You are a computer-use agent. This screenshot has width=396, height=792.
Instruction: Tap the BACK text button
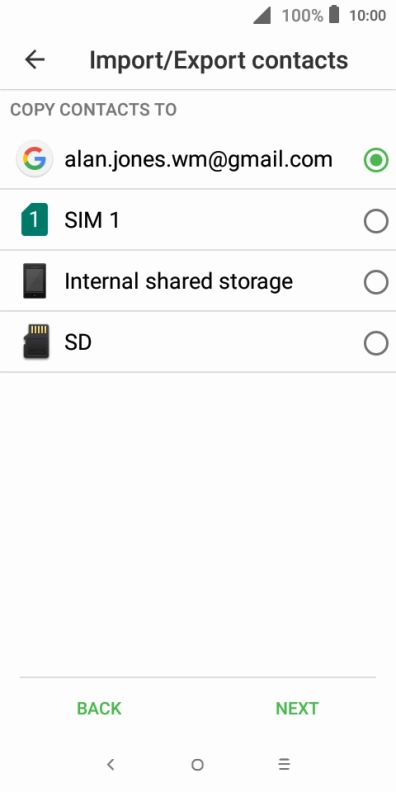tap(99, 708)
